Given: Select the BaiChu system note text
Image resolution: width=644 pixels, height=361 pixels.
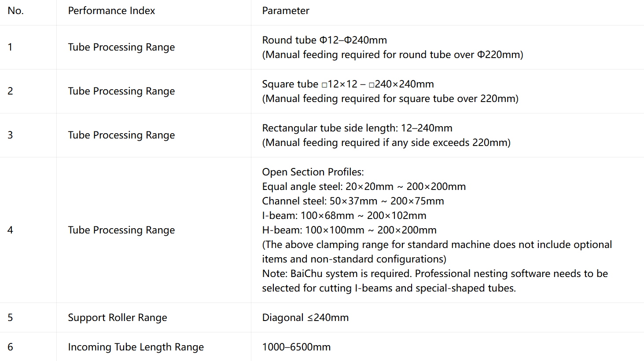Looking at the screenshot, I should (435, 281).
